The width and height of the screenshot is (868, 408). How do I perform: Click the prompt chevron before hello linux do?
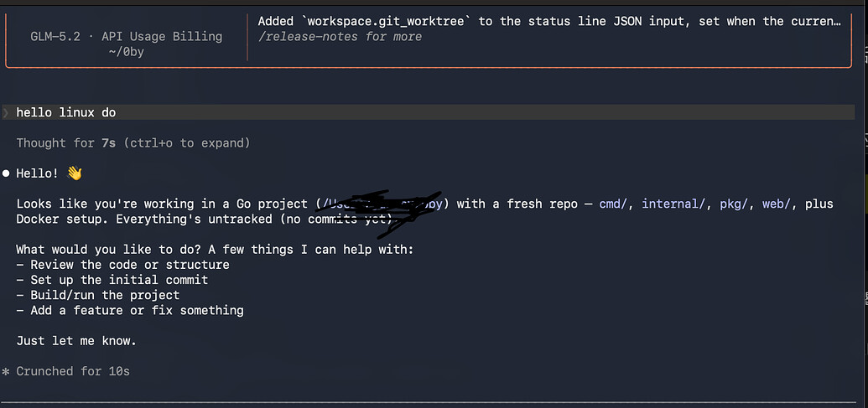pos(6,113)
